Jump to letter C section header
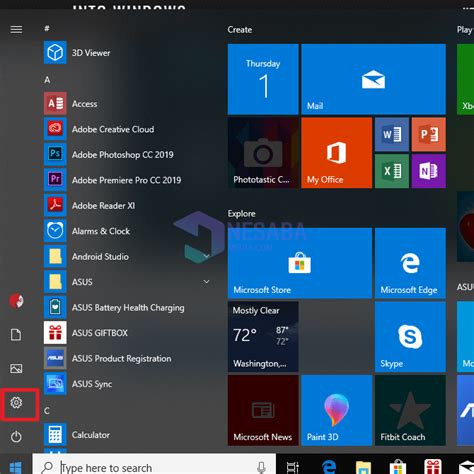474x474 pixels. click(47, 411)
